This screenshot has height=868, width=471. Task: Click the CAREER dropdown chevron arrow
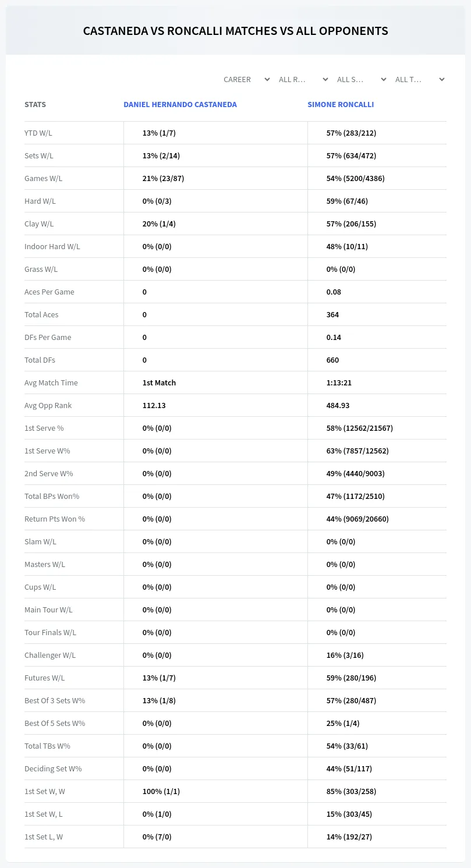(x=267, y=79)
